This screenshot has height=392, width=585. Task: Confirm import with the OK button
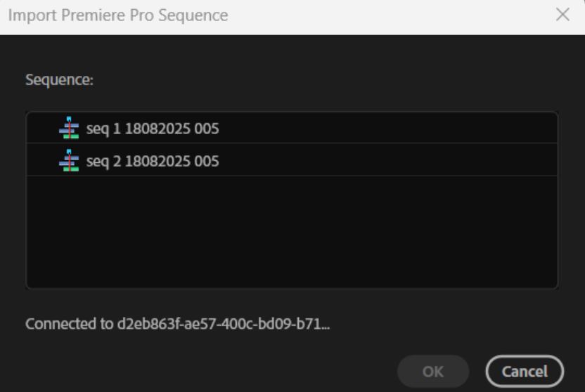tap(433, 372)
